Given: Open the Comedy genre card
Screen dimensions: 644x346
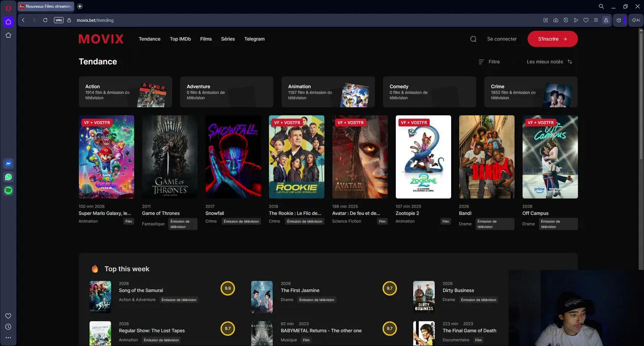Looking at the screenshot, I should click(x=429, y=92).
